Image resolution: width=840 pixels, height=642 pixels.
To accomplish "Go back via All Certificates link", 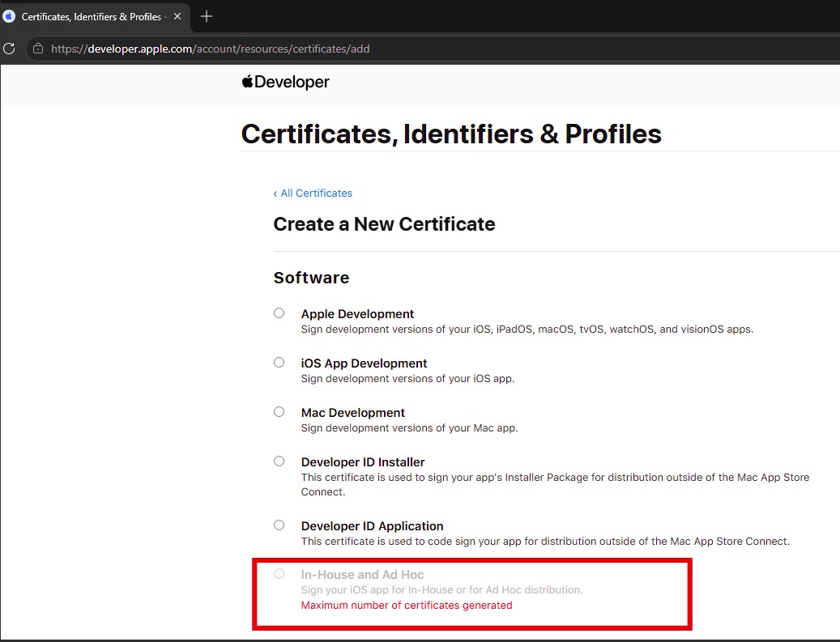I will 313,193.
